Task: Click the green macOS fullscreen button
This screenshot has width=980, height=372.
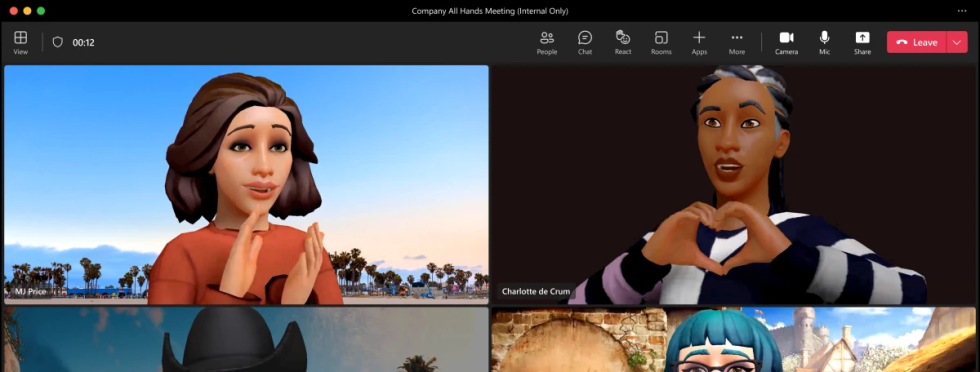Action: [x=41, y=11]
